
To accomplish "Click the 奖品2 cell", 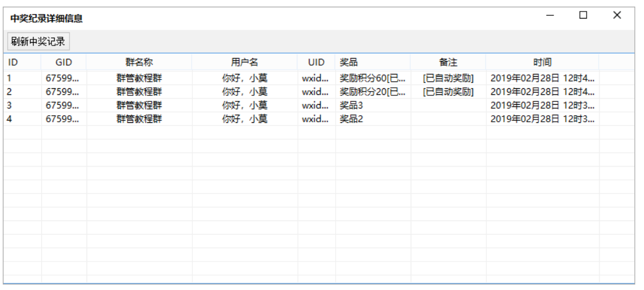I will pyautogui.click(x=373, y=120).
